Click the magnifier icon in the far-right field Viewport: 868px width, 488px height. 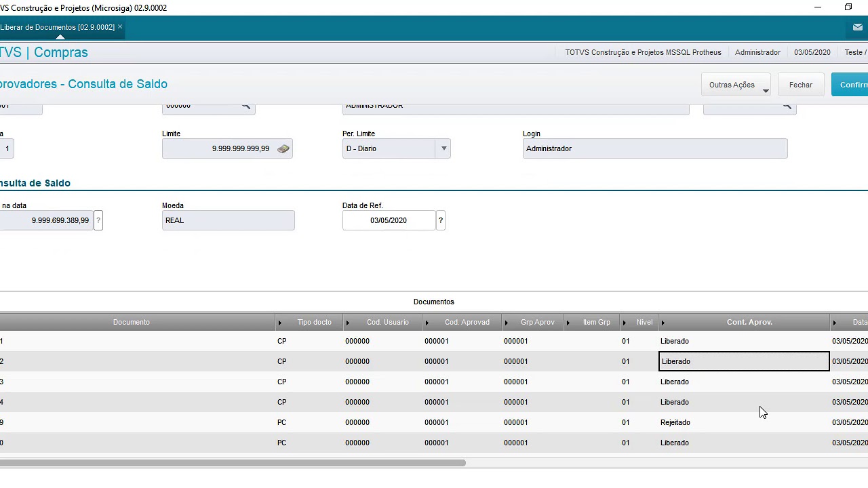pyautogui.click(x=787, y=106)
